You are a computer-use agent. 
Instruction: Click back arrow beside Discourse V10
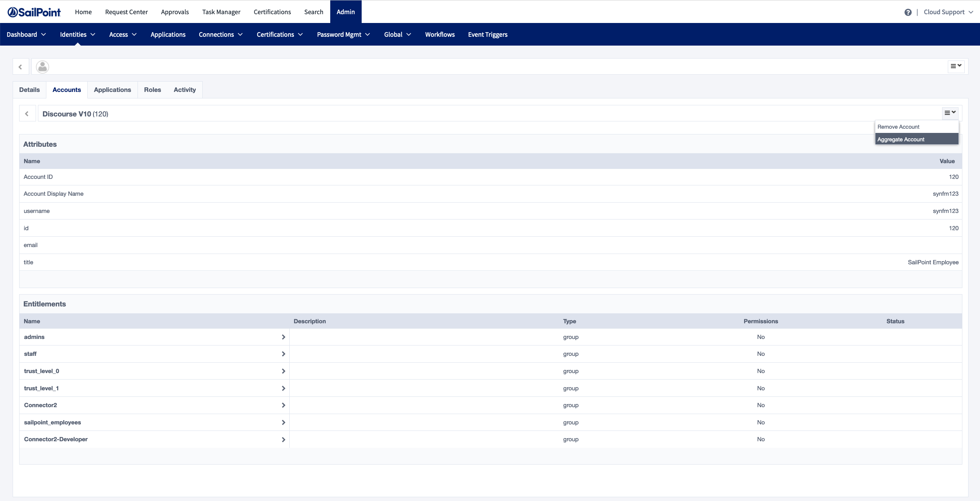(x=27, y=114)
